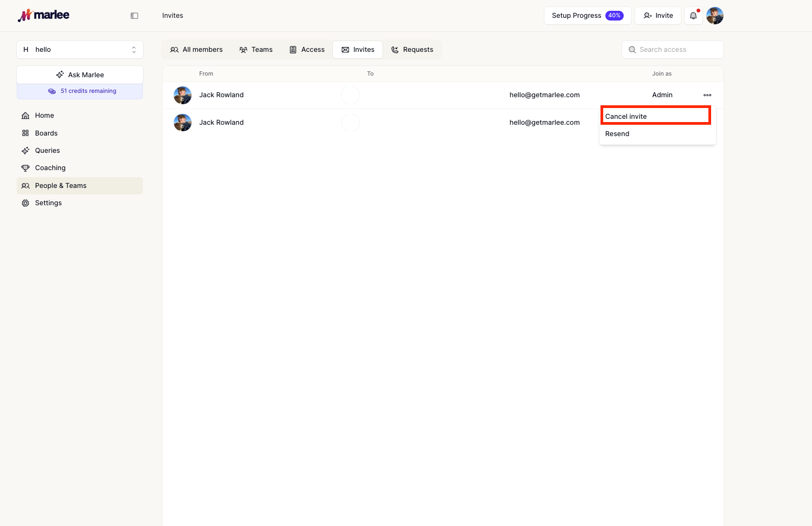The image size is (812, 526).
Task: Choose Cancel invite from the menu
Action: pos(656,116)
